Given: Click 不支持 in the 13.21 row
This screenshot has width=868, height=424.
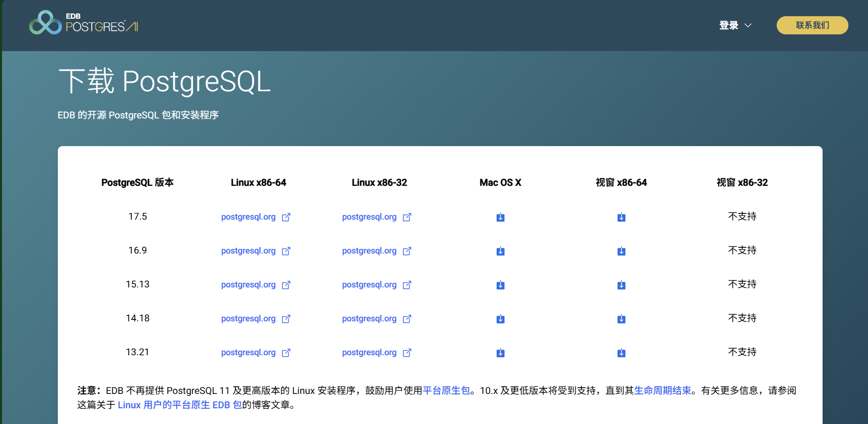Looking at the screenshot, I should (x=742, y=352).
